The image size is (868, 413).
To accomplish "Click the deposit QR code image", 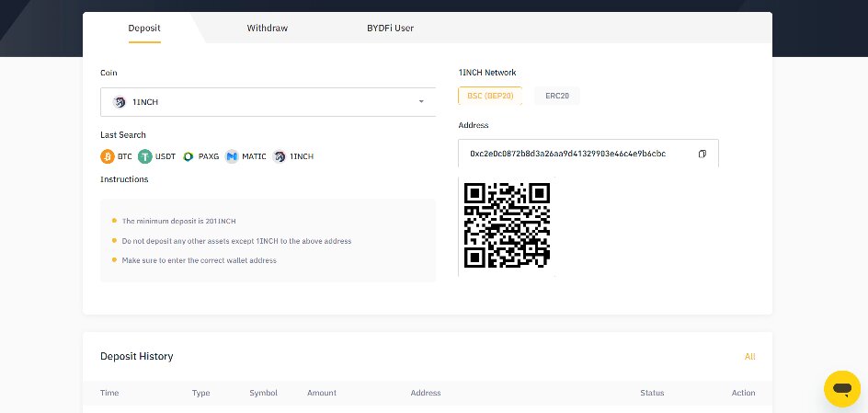I will [507, 225].
